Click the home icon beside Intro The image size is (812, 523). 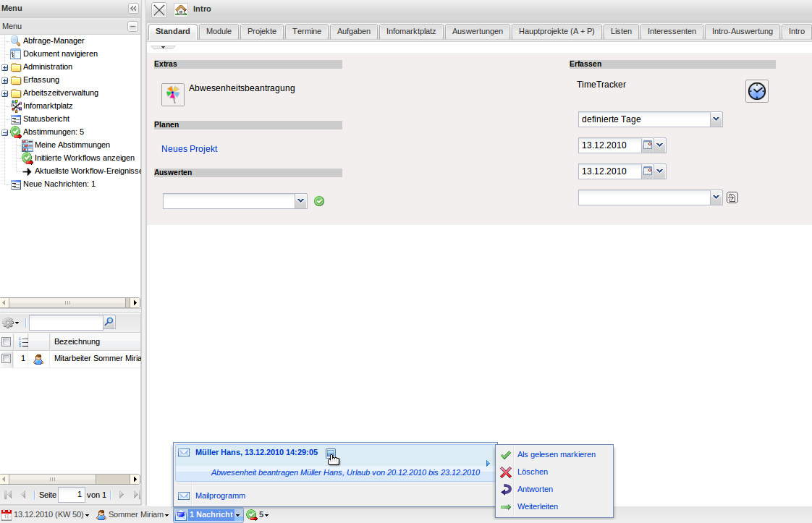181,10
